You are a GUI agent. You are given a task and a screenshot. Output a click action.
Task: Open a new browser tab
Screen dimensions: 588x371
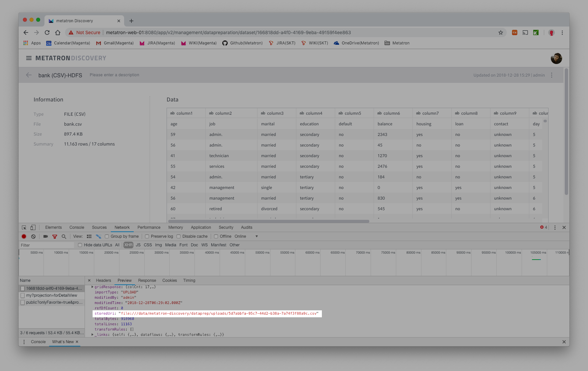click(x=131, y=21)
